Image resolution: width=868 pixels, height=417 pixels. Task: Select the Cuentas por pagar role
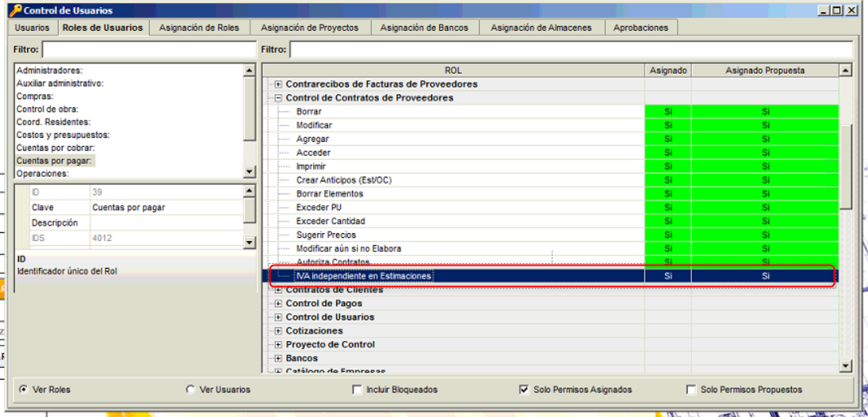[x=55, y=161]
